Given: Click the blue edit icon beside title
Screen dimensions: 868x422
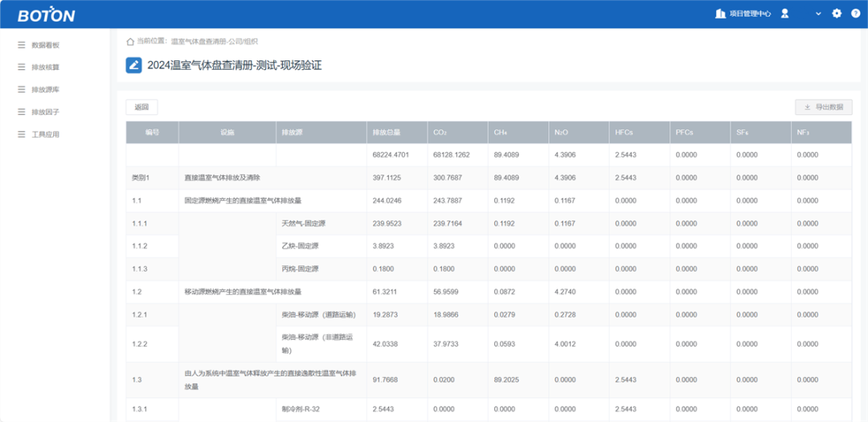Looking at the screenshot, I should (x=134, y=65).
